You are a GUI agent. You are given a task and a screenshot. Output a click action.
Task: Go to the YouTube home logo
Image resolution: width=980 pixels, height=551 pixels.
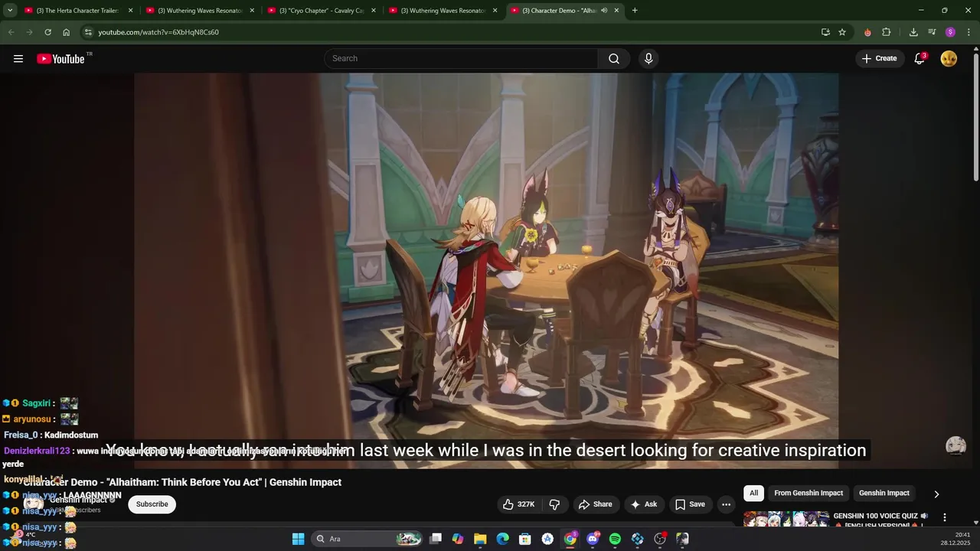[60, 59]
